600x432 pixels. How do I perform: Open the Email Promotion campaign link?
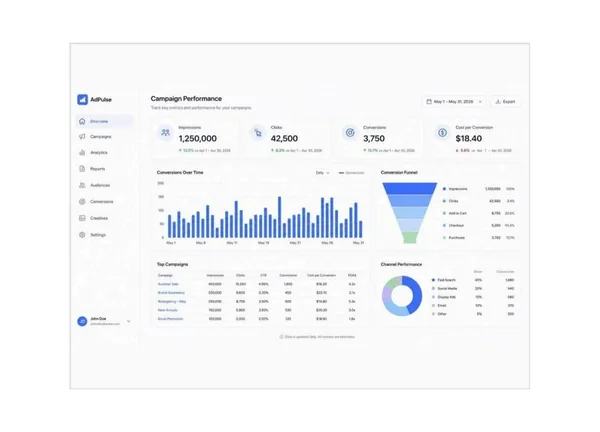pyautogui.click(x=171, y=319)
